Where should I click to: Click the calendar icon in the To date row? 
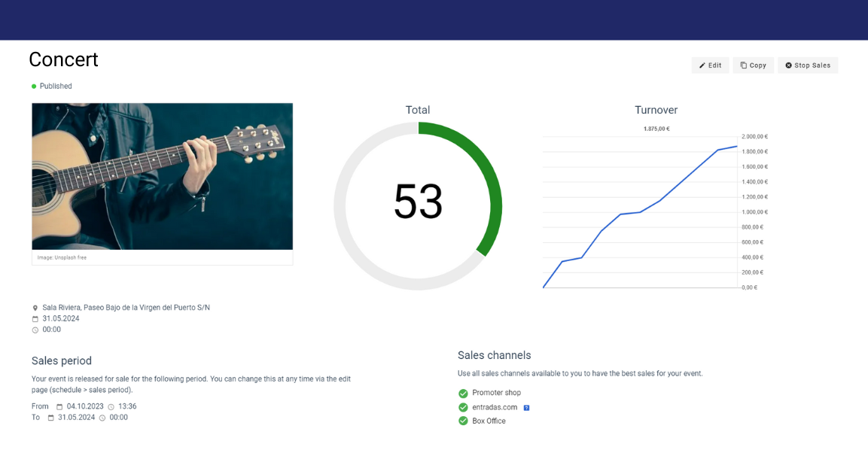(51, 418)
